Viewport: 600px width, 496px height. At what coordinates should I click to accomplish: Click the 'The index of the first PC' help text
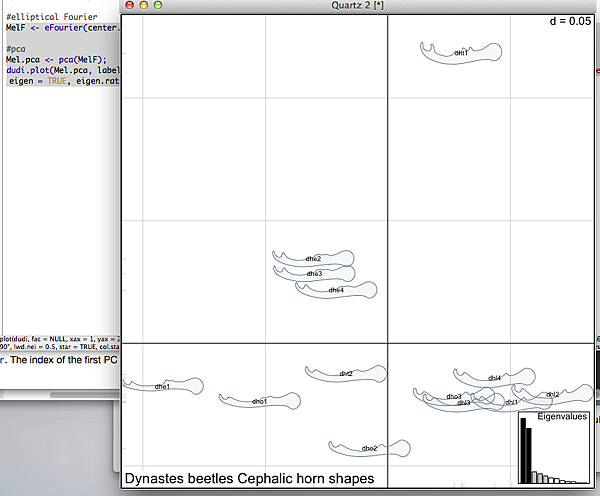64,360
